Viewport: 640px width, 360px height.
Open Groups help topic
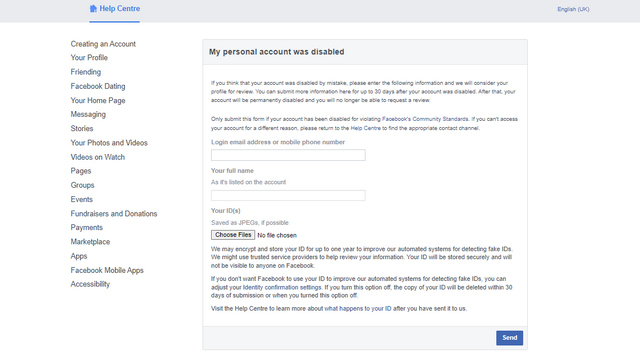click(82, 185)
